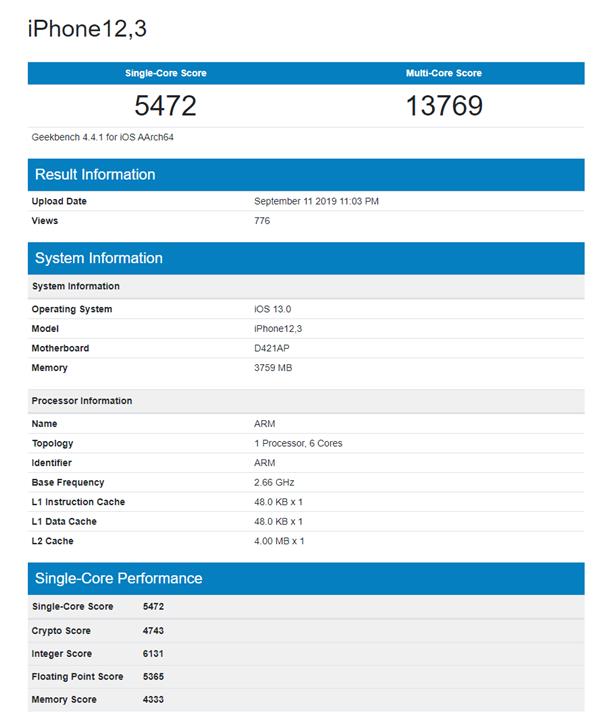The image size is (600, 712).
Task: Select the ARM value in Identifier row
Action: (264, 463)
